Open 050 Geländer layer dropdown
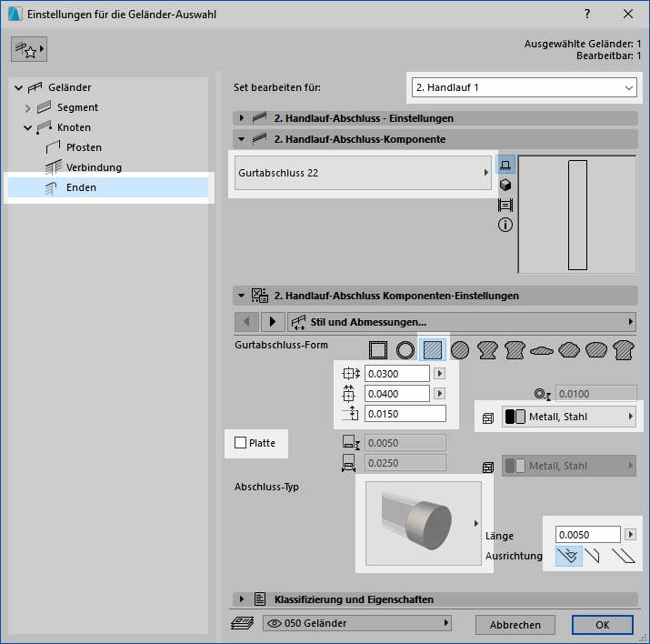This screenshot has width=650, height=644. [x=357, y=623]
